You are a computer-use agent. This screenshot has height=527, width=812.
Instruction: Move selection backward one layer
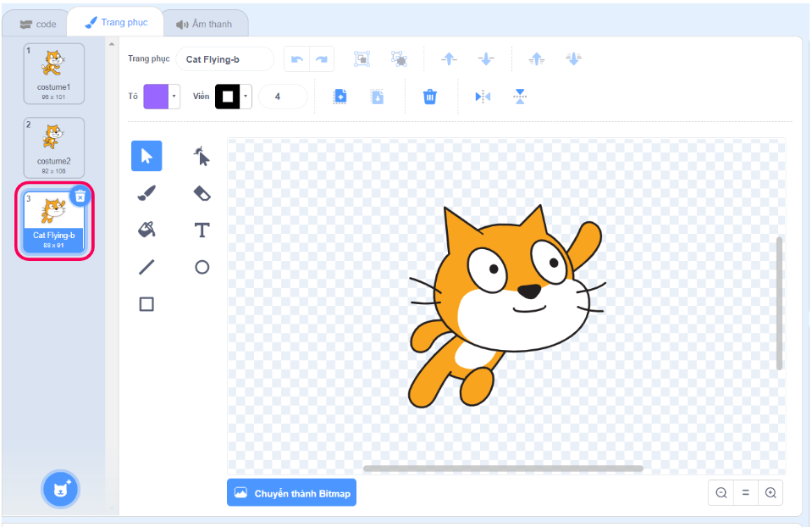[x=486, y=59]
